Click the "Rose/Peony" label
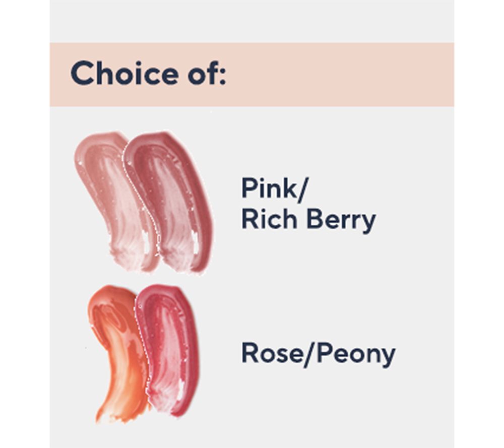This screenshot has width=504, height=448. [x=318, y=354]
